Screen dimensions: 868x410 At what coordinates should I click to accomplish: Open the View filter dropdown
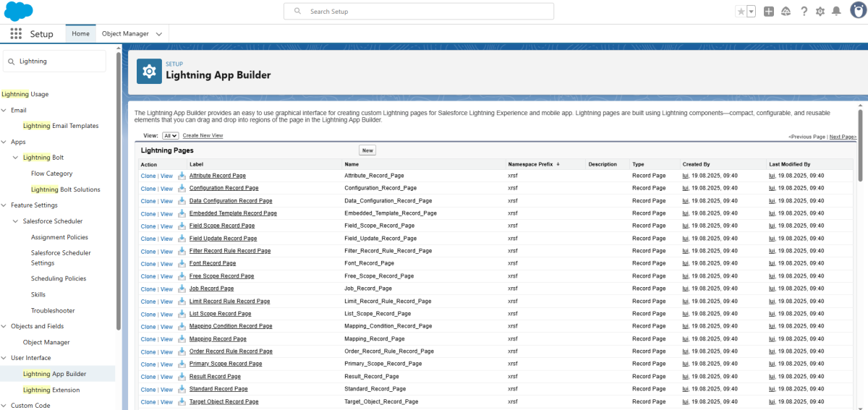click(x=170, y=136)
